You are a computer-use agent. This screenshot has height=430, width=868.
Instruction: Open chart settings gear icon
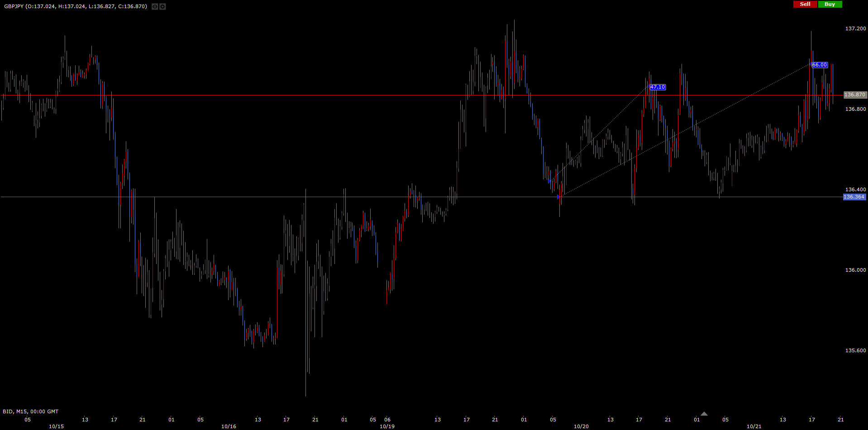point(162,7)
